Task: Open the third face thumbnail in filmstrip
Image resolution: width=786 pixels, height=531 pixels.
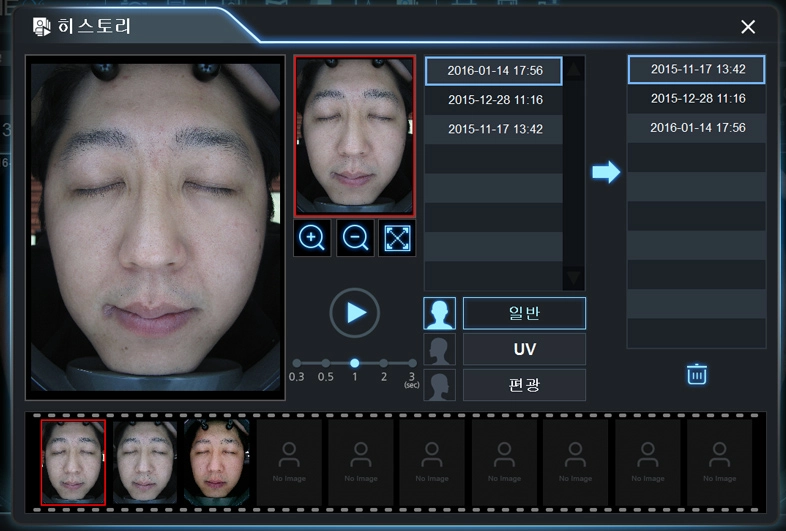Action: click(x=216, y=461)
